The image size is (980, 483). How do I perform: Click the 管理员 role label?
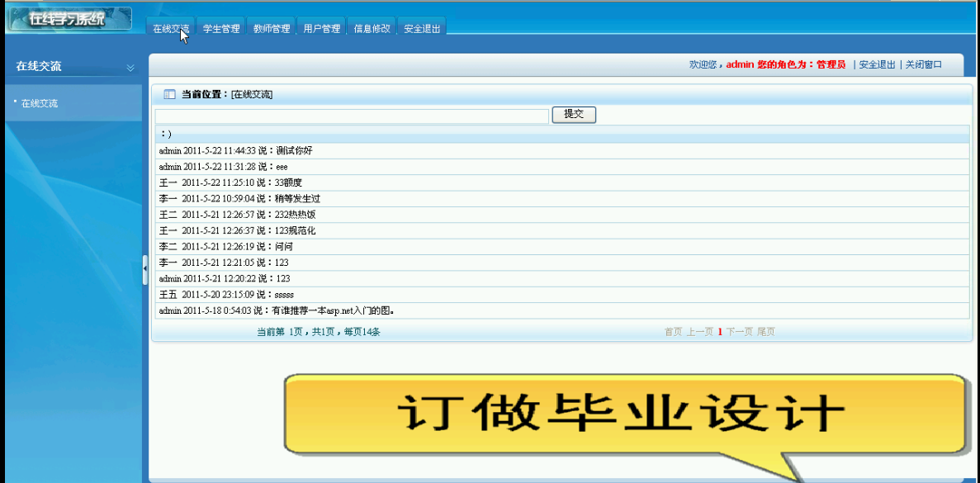(831, 64)
